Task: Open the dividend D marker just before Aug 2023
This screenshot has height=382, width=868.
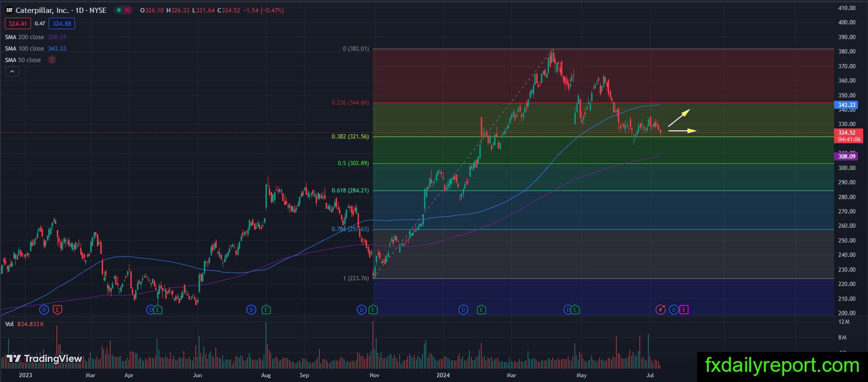Action: (x=251, y=310)
